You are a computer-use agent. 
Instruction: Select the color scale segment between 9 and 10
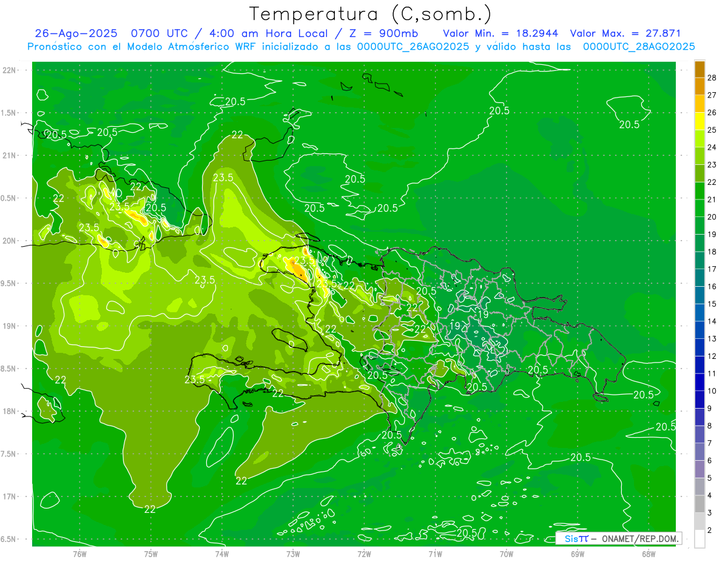pos(699,400)
